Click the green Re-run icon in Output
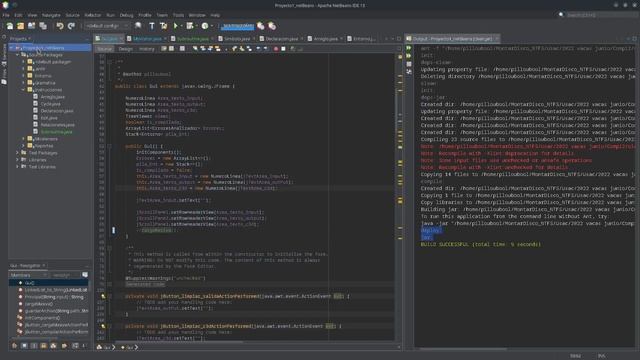 pos(409,48)
